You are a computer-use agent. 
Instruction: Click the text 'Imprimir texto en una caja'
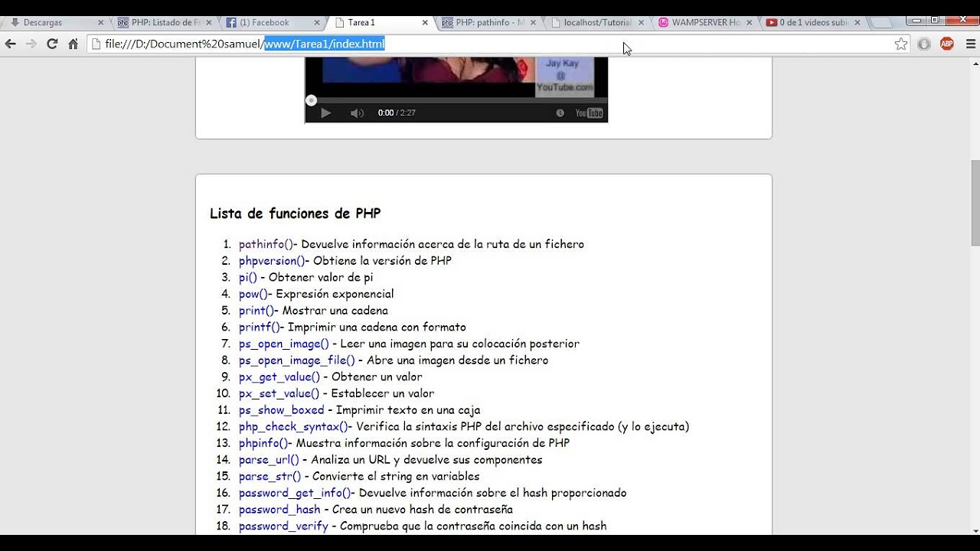click(x=408, y=410)
